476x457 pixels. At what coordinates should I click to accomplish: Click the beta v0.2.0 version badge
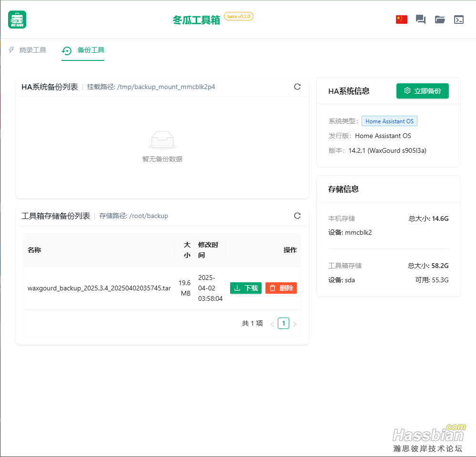point(239,16)
